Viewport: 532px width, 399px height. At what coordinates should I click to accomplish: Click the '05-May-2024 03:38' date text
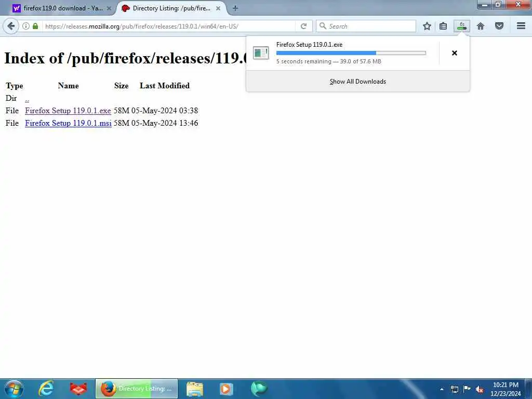click(x=165, y=111)
